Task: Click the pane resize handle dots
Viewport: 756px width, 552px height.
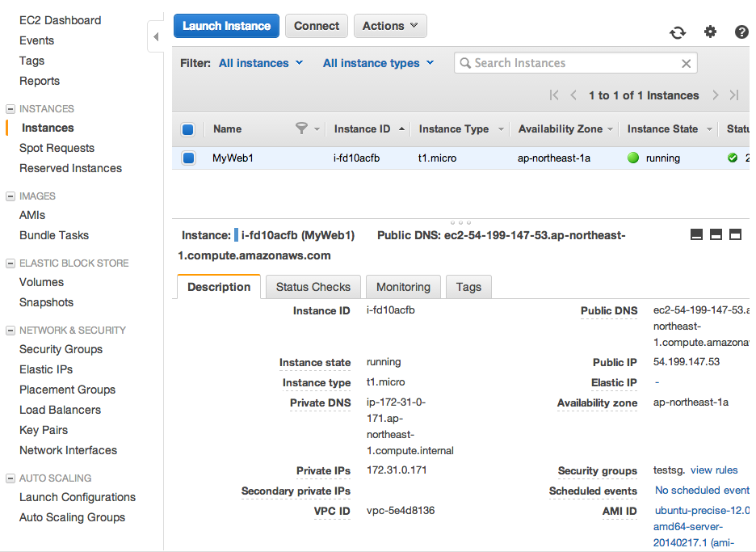Action: click(460, 222)
